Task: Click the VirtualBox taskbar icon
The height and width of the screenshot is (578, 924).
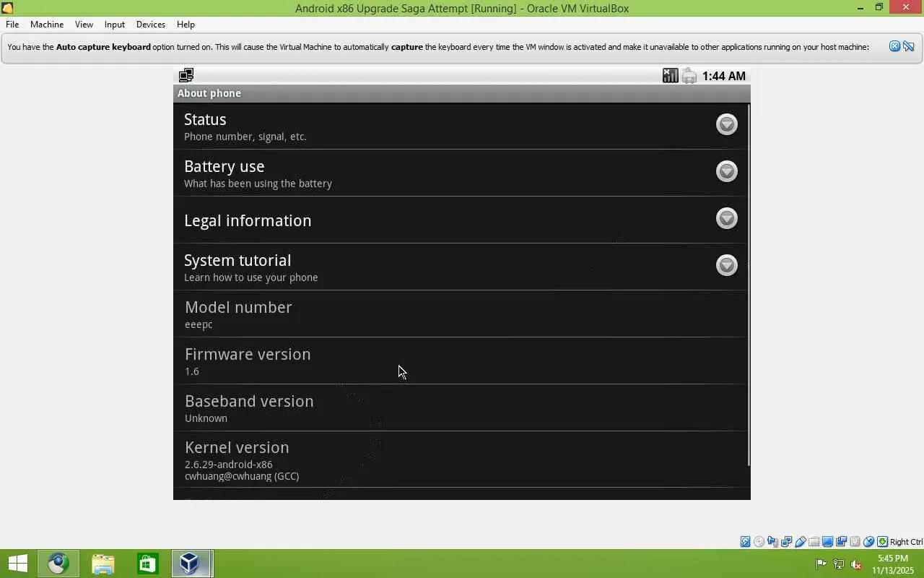Action: [191, 564]
